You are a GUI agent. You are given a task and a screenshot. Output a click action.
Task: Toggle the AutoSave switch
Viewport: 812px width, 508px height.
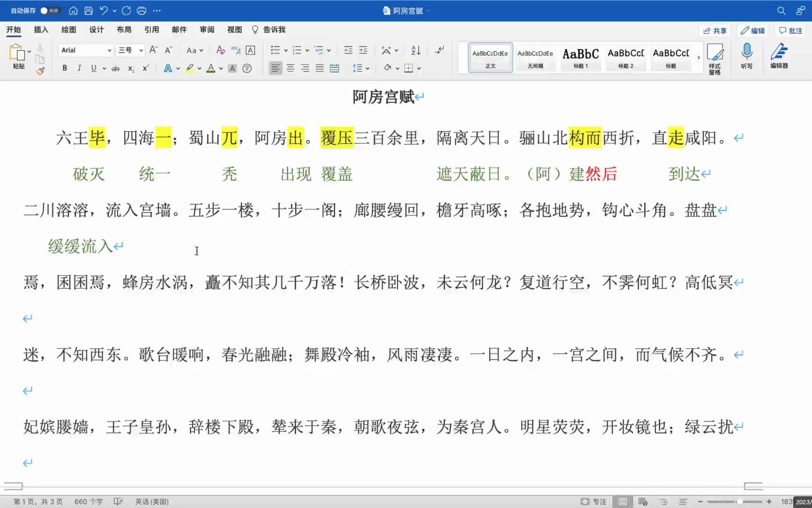coord(50,10)
